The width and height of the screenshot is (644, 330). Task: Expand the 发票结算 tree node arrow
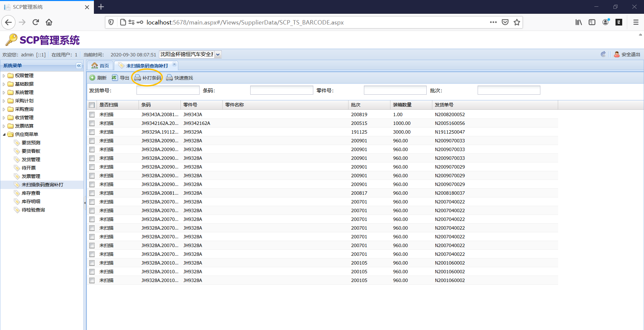[4, 126]
